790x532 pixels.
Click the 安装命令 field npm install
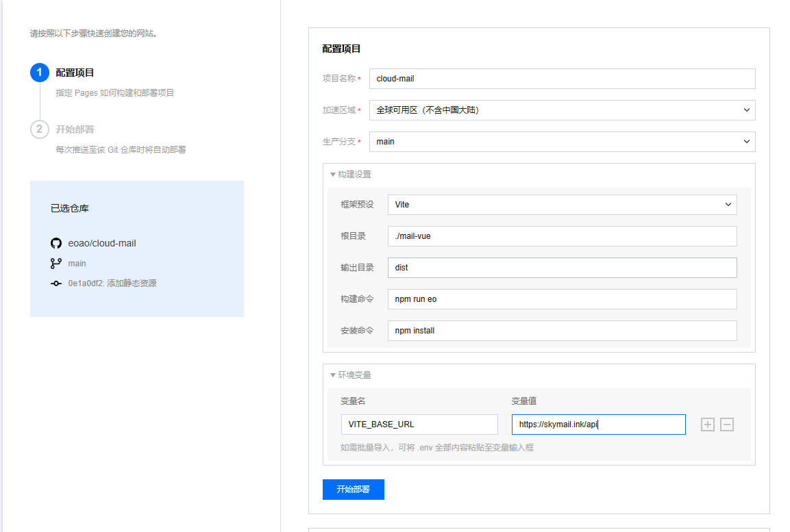[x=562, y=331]
